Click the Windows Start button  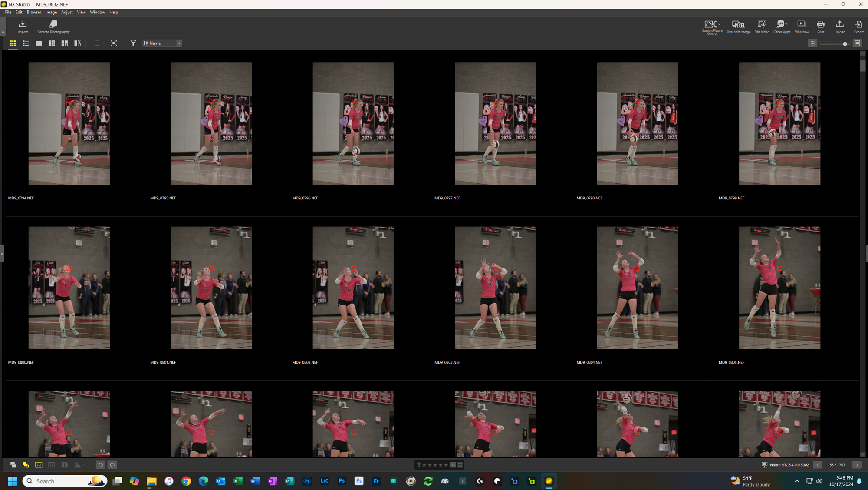click(x=13, y=481)
